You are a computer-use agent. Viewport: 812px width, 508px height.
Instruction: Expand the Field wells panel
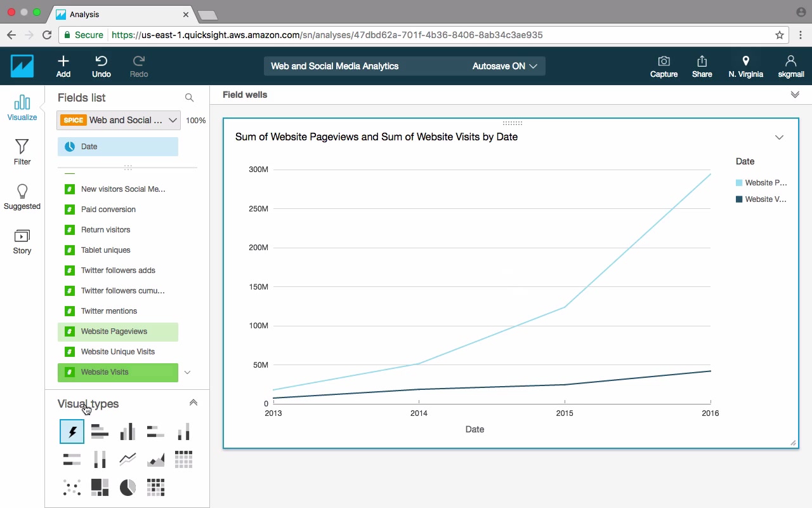pyautogui.click(x=795, y=95)
